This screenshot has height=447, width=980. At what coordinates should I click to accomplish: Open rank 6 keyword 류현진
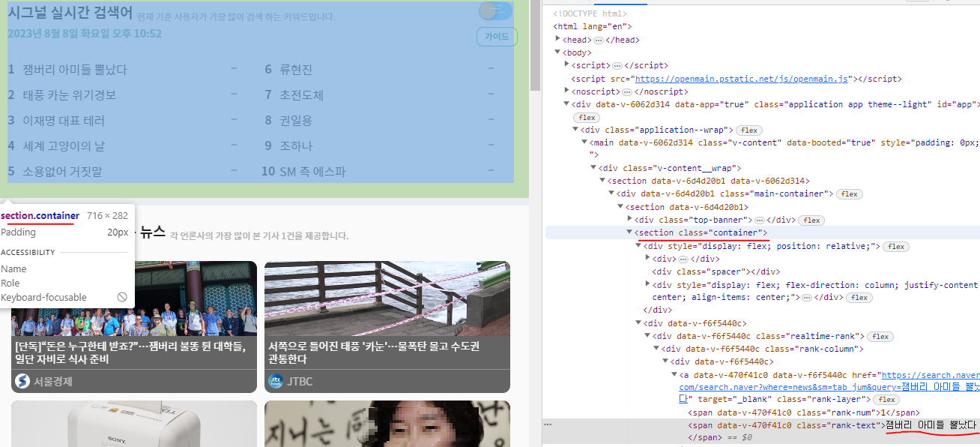pyautogui.click(x=296, y=69)
